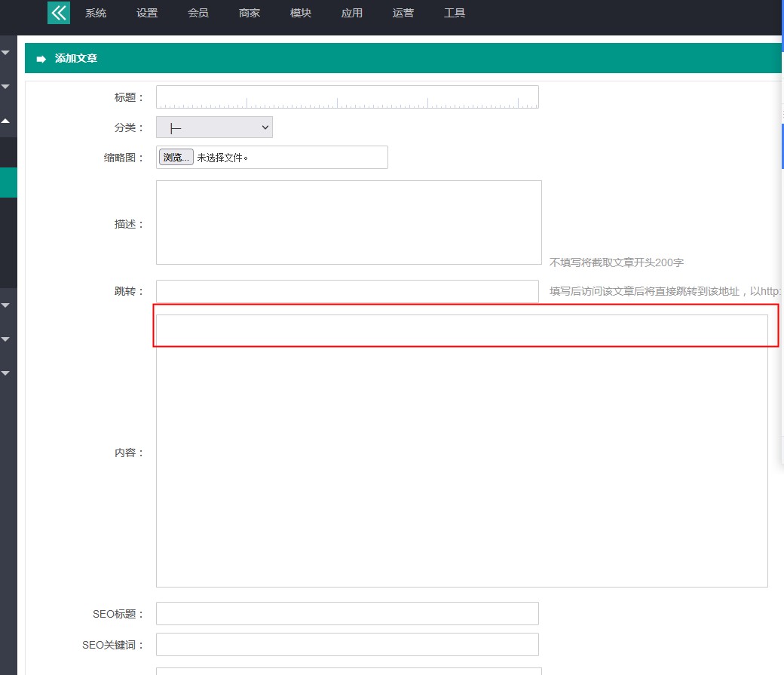Click the 未选择文件。 file label

click(222, 158)
